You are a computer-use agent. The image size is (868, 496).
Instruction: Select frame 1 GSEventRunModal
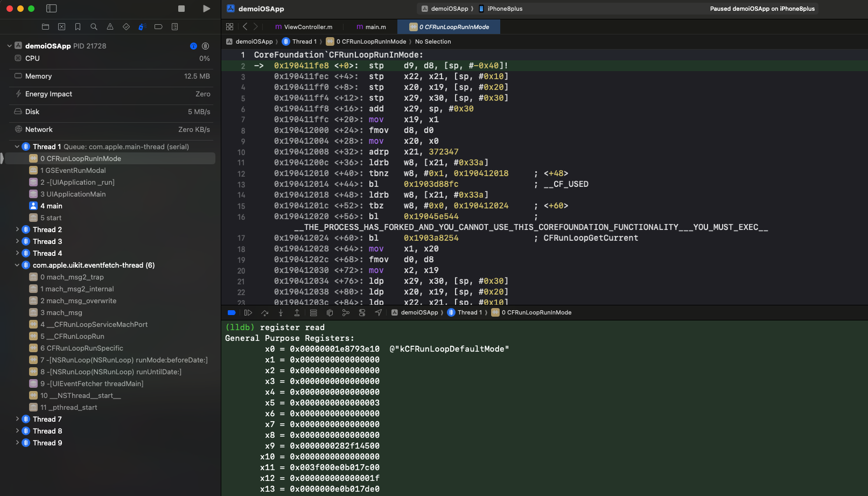coord(110,170)
